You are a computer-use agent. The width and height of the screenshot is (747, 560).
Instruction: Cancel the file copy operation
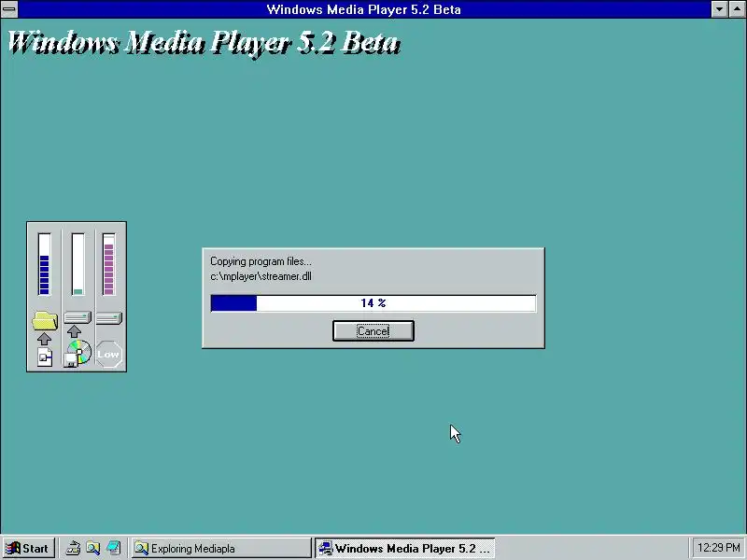[373, 331]
